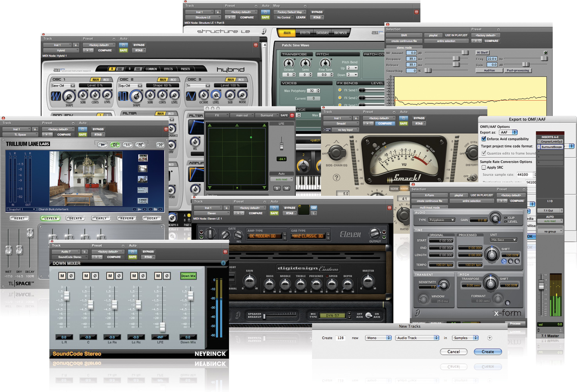
Task: Switch to the BROWSER tab in Structure LE
Action: 341,33
